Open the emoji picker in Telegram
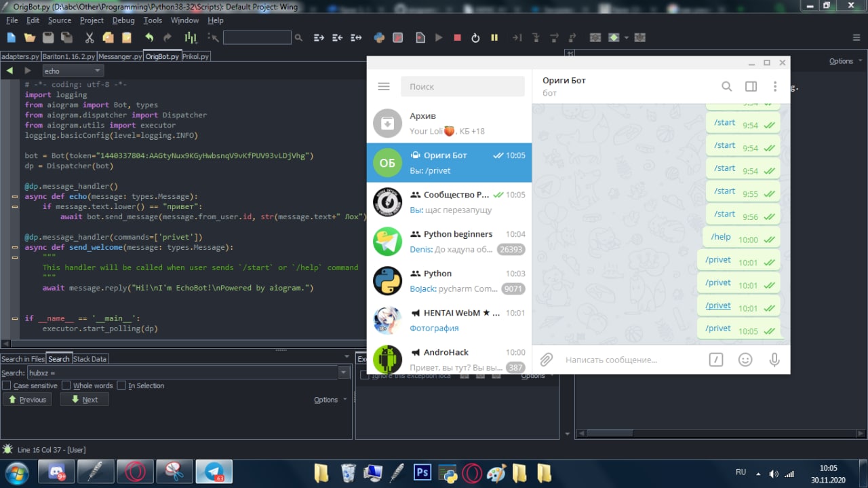Image resolution: width=868 pixels, height=488 pixels. click(745, 360)
